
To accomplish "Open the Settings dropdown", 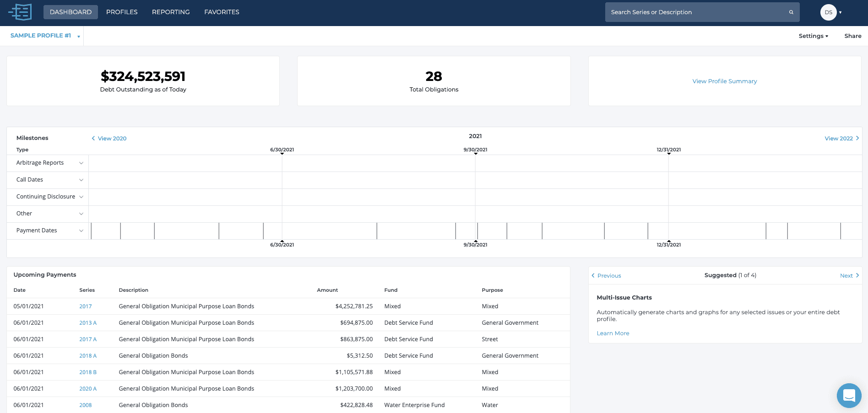I will (x=813, y=36).
